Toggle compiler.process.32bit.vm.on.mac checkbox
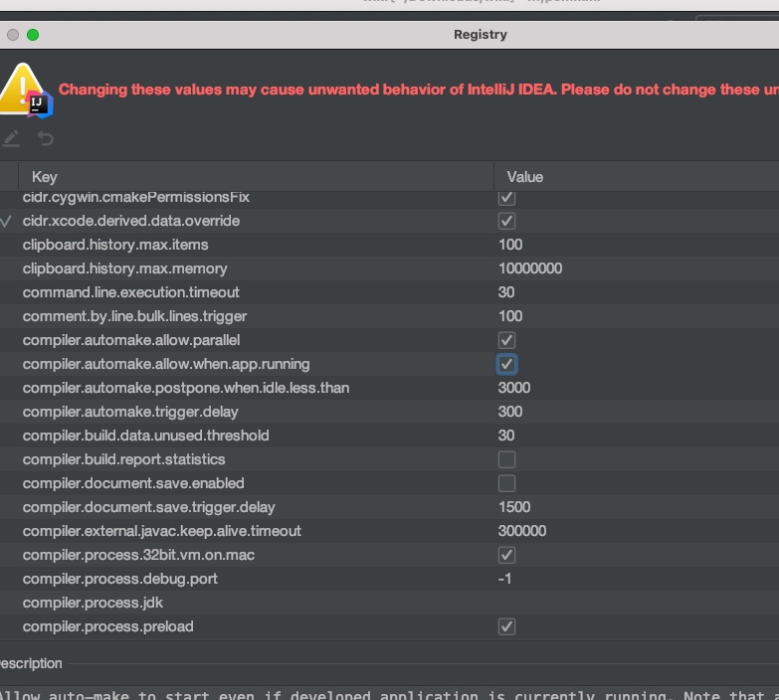The image size is (779, 700). coord(506,555)
